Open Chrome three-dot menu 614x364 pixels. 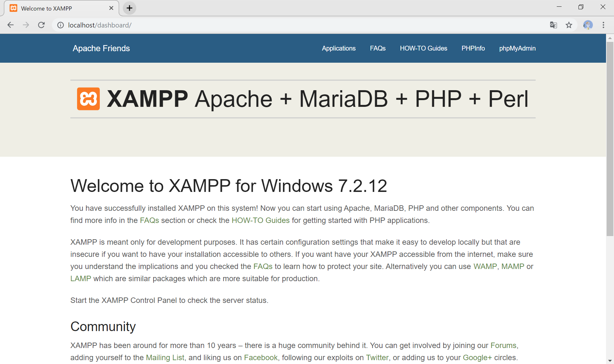click(603, 25)
